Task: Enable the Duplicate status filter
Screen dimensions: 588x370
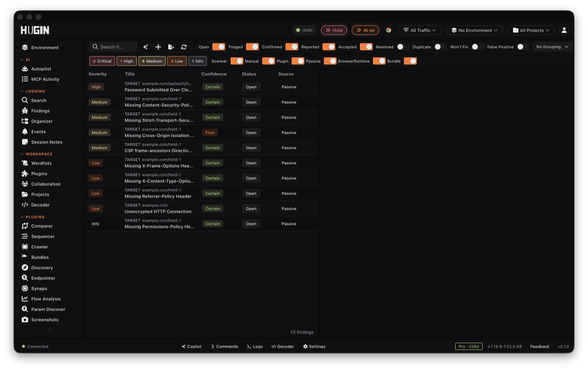Action: point(441,47)
